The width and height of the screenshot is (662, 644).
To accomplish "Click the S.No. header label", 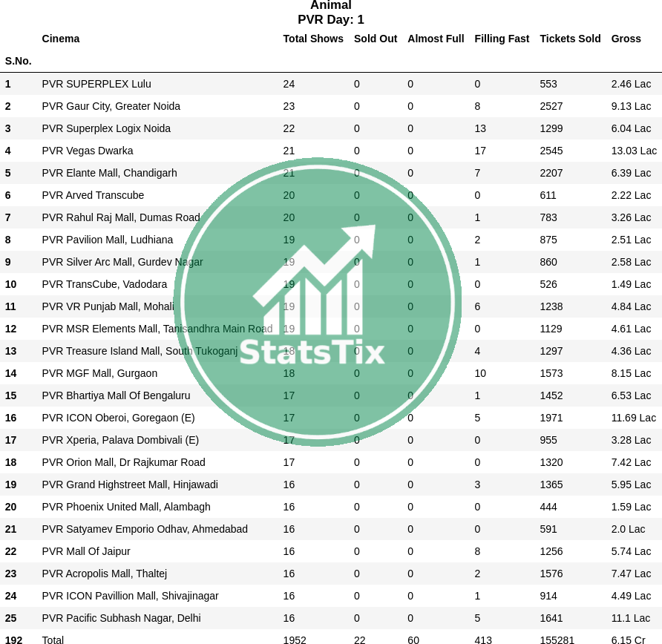I will click(x=18, y=61).
